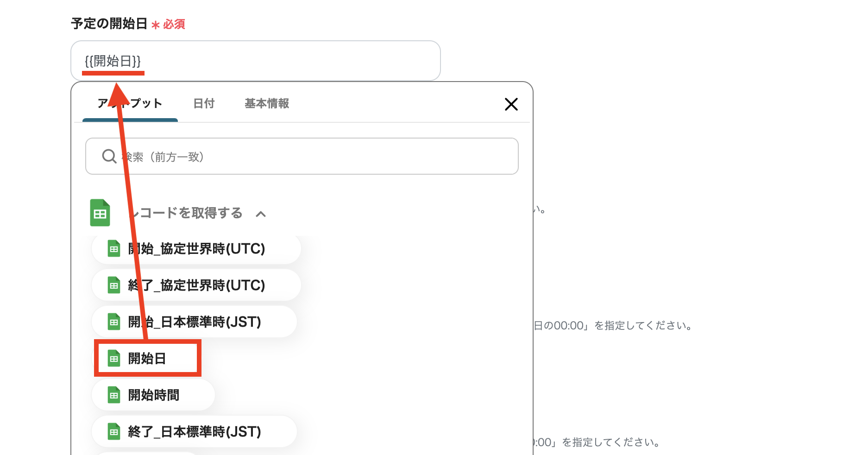Select the spreadsheet icon beside 開始_協定世界時(UTC)
The width and height of the screenshot is (868, 455).
point(113,248)
